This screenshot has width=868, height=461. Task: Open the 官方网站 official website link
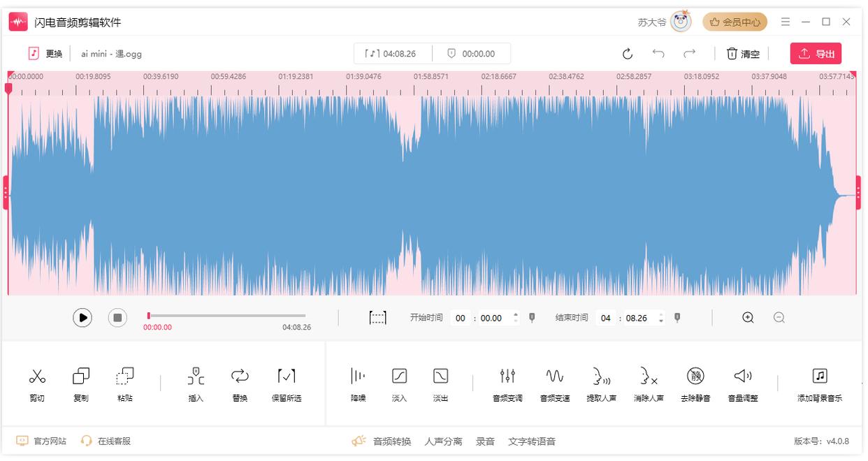[x=50, y=441]
